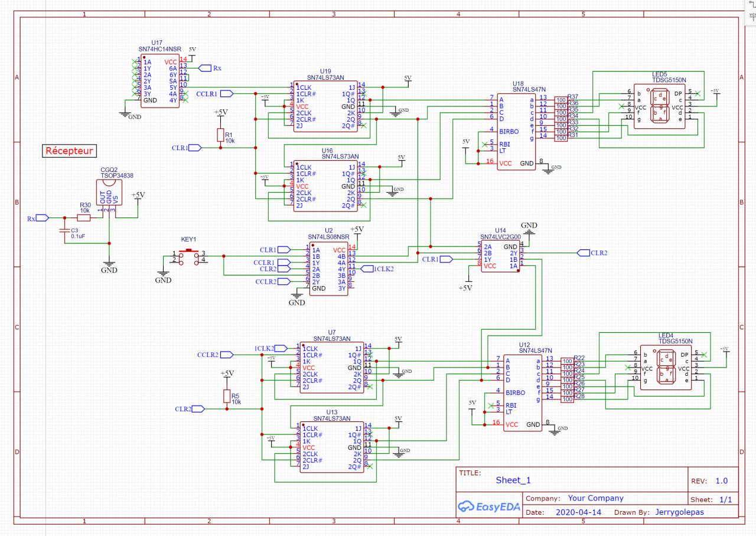
Task: Click the +5V symbol above R1
Action: coord(220,115)
